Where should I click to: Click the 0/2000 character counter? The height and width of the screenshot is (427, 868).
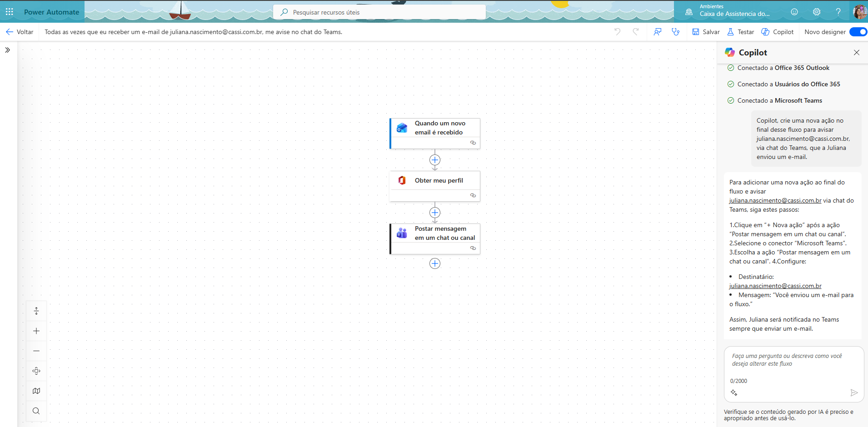(738, 381)
